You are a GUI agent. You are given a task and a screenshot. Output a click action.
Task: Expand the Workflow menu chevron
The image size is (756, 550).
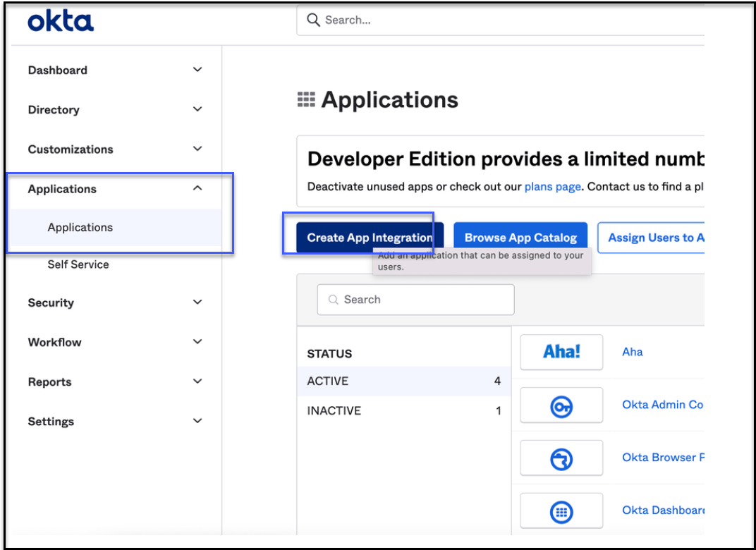coord(197,341)
